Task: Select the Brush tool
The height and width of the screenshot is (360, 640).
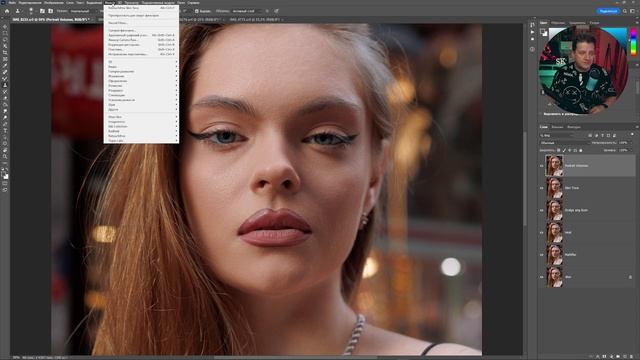Action: [5, 79]
